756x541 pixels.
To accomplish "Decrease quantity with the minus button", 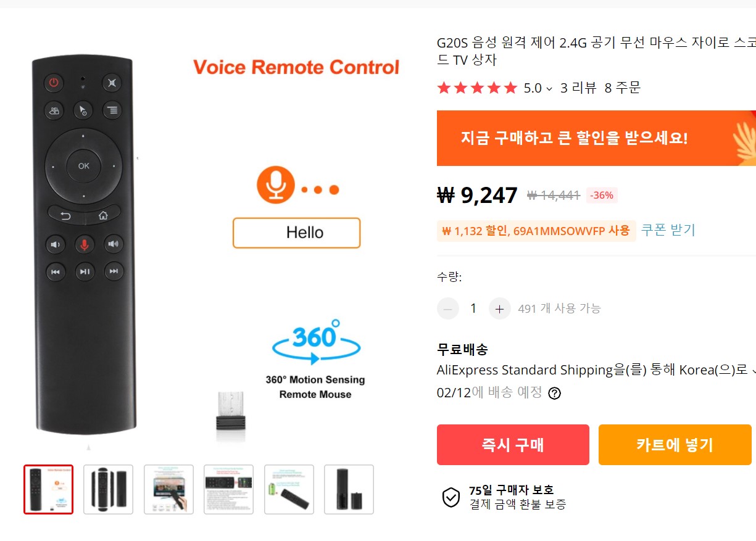I will click(x=447, y=308).
